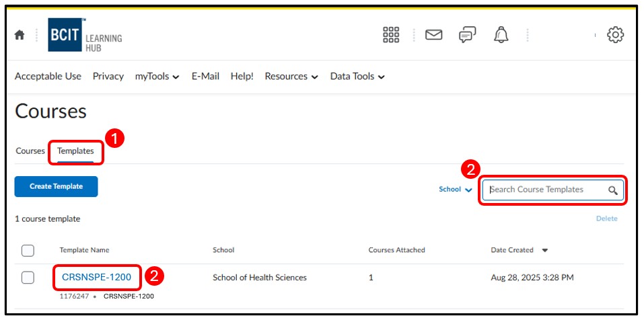This screenshot has height=320, width=644.
Task: Click in Search Course Templates field
Action: (545, 190)
